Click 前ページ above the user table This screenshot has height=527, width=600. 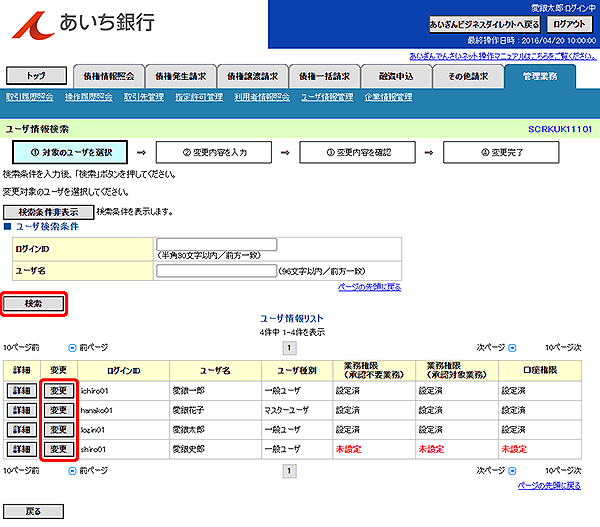click(94, 348)
